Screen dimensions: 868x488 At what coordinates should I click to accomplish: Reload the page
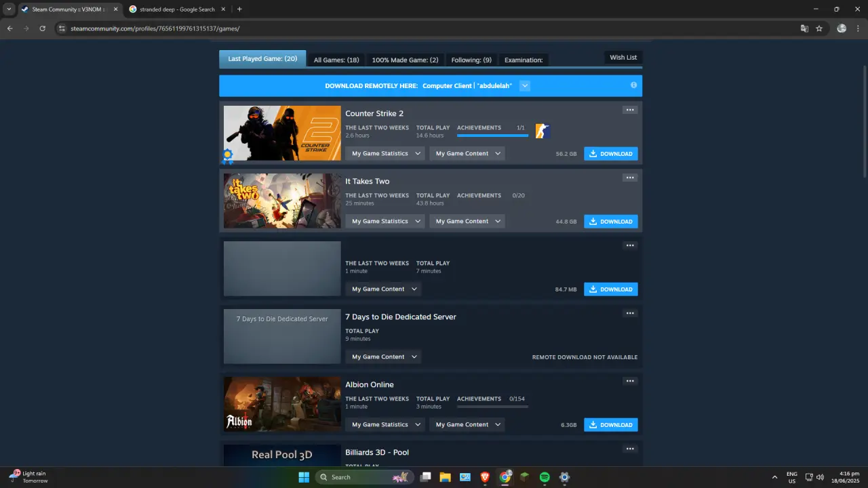[42, 28]
